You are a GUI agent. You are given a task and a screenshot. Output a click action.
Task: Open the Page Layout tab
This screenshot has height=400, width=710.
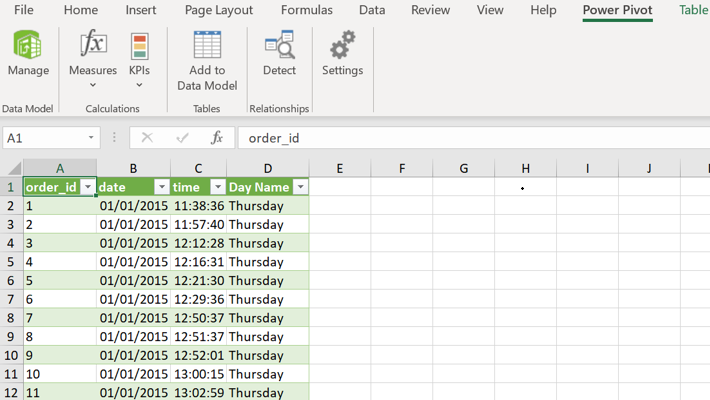tap(219, 10)
